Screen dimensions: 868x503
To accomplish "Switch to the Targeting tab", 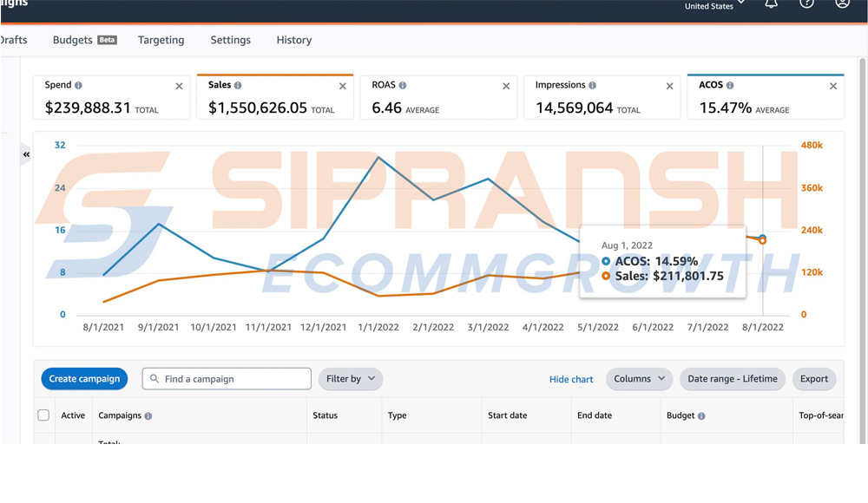I will (x=161, y=40).
